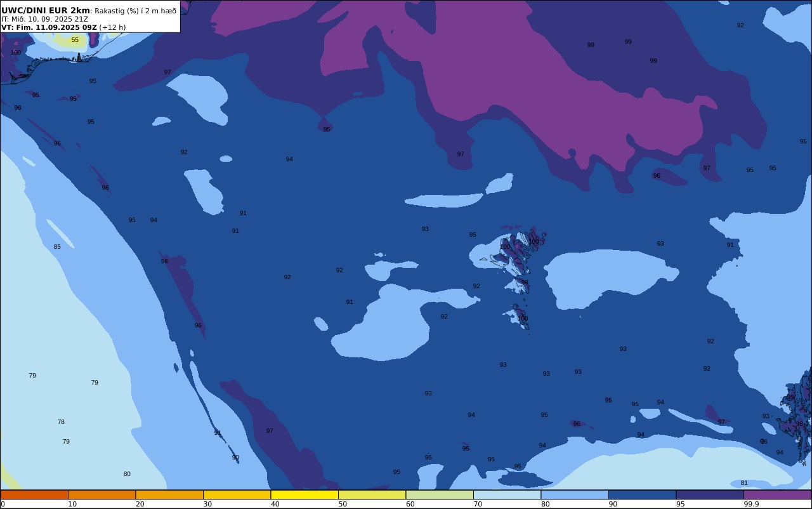Click the 80–90 light blue legend swatch
The height and width of the screenshot is (509, 812).
click(x=575, y=494)
